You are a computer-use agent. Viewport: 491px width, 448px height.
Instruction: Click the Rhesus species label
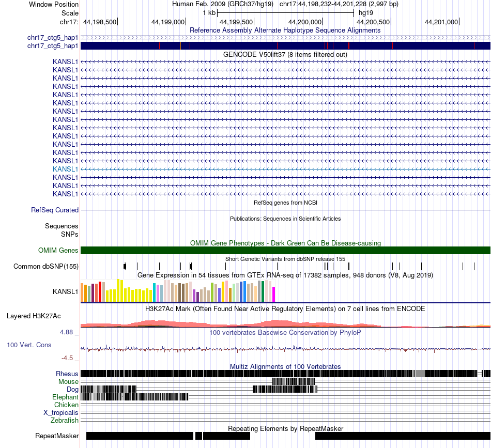(67, 374)
